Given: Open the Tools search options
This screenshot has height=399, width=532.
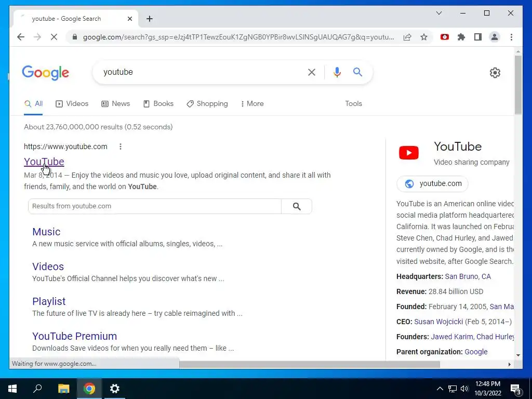Looking at the screenshot, I should coord(353,103).
